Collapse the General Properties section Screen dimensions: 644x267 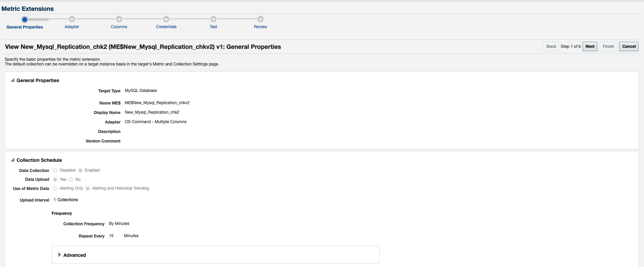click(13, 80)
